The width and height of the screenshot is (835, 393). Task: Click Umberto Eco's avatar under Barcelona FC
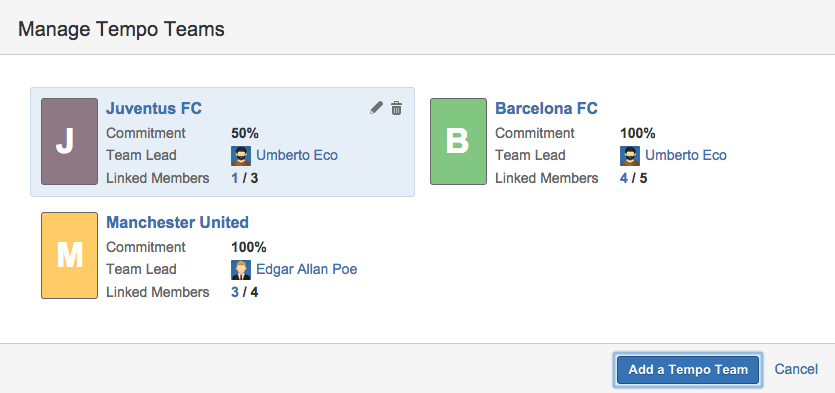pyautogui.click(x=630, y=156)
